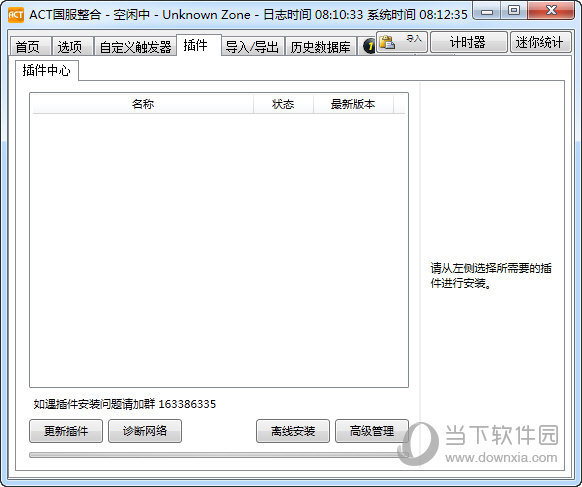Select the 插件中心 sub-tab
The width and height of the screenshot is (582, 487).
46,70
